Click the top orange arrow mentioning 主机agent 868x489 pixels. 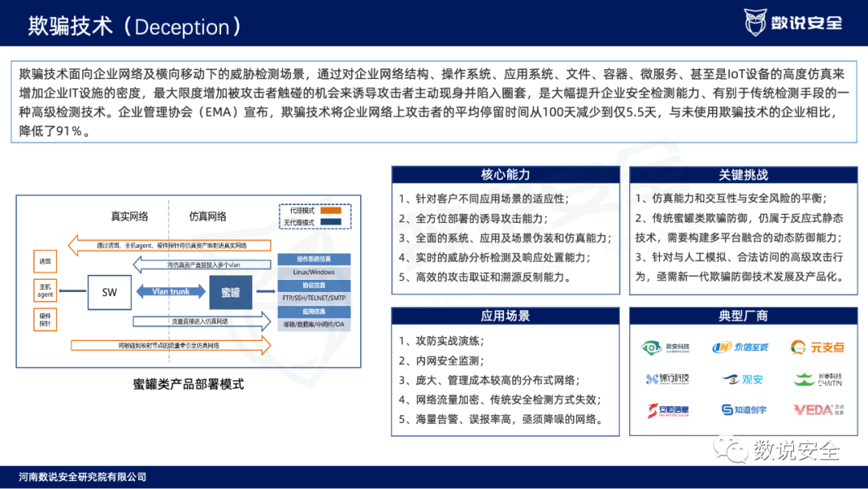[170, 245]
